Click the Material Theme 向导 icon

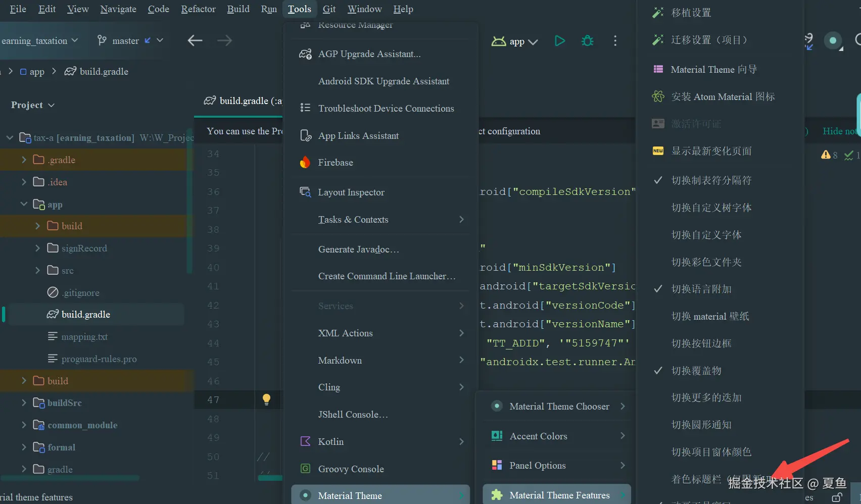(658, 69)
